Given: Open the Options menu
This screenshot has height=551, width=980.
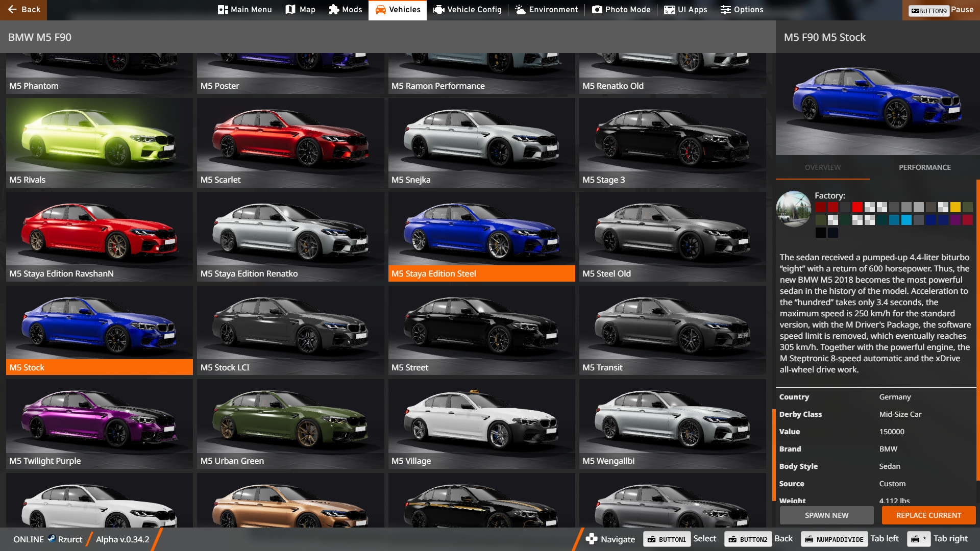Looking at the screenshot, I should pos(742,10).
